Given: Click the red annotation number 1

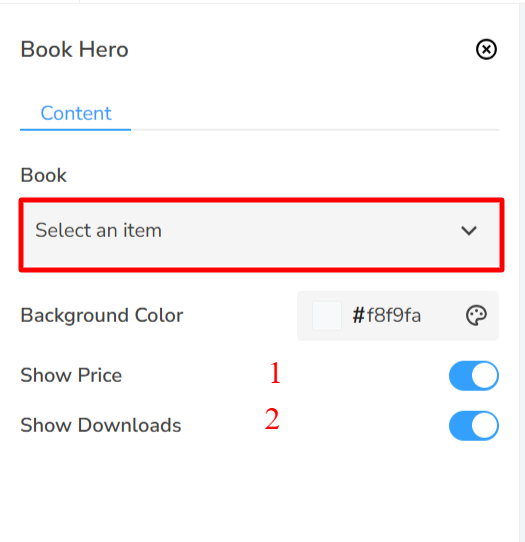Looking at the screenshot, I should pyautogui.click(x=275, y=373).
